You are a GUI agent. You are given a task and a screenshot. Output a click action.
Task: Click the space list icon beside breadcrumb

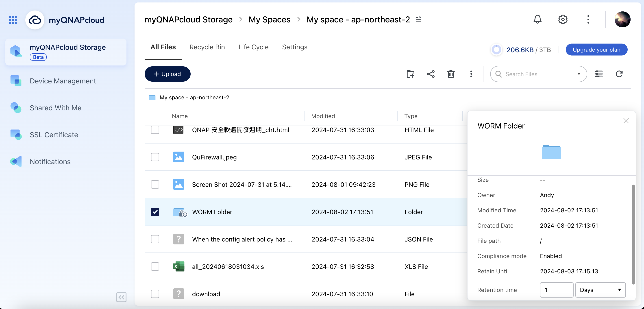[x=418, y=19]
